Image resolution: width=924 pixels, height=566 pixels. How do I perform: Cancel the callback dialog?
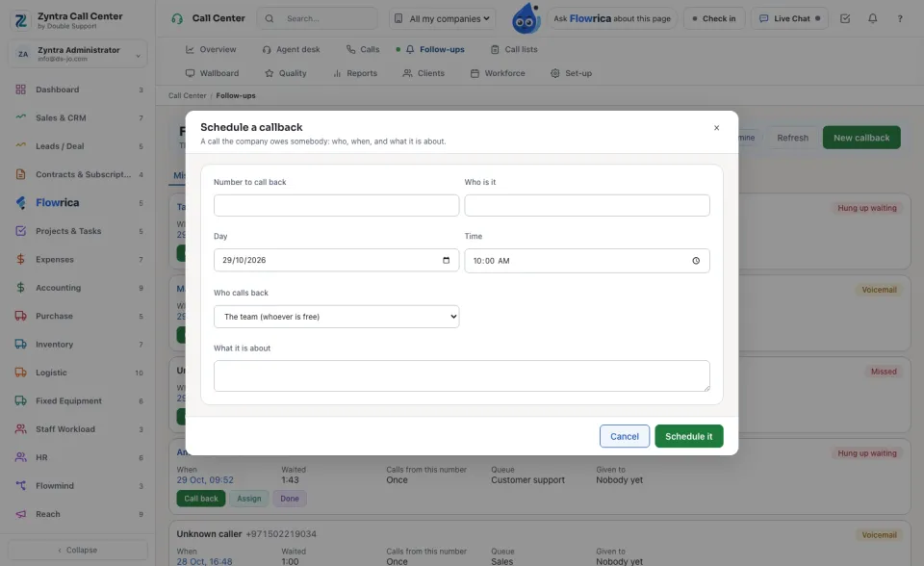(625, 436)
